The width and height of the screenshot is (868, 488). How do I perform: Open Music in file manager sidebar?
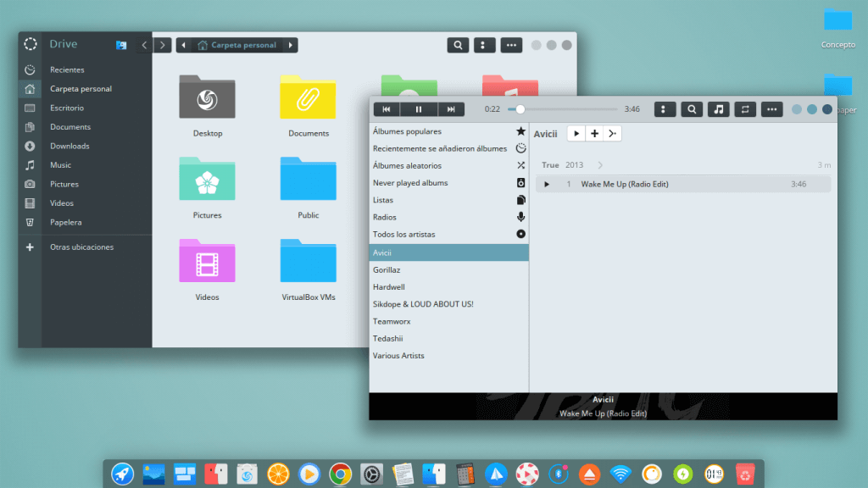(86, 165)
